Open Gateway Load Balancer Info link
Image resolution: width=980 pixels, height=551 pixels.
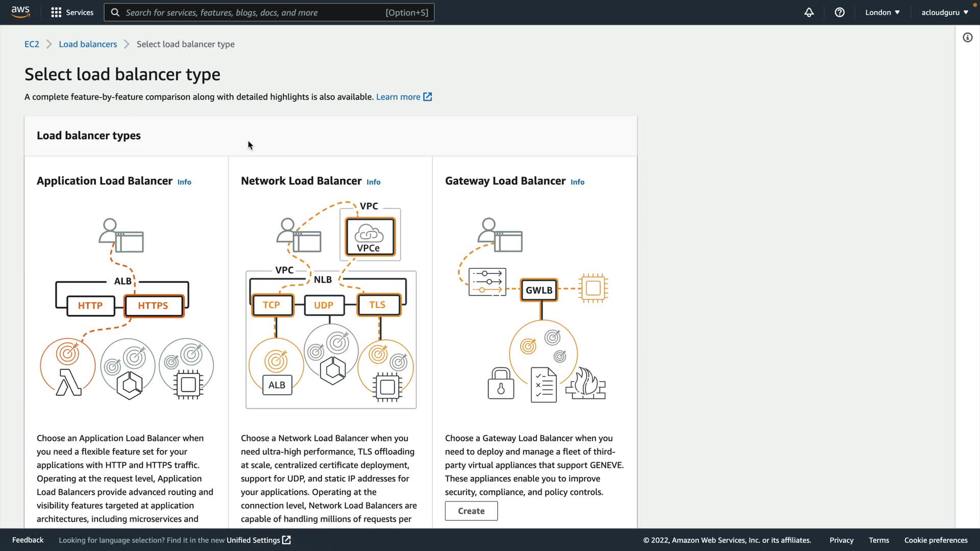[x=577, y=182]
